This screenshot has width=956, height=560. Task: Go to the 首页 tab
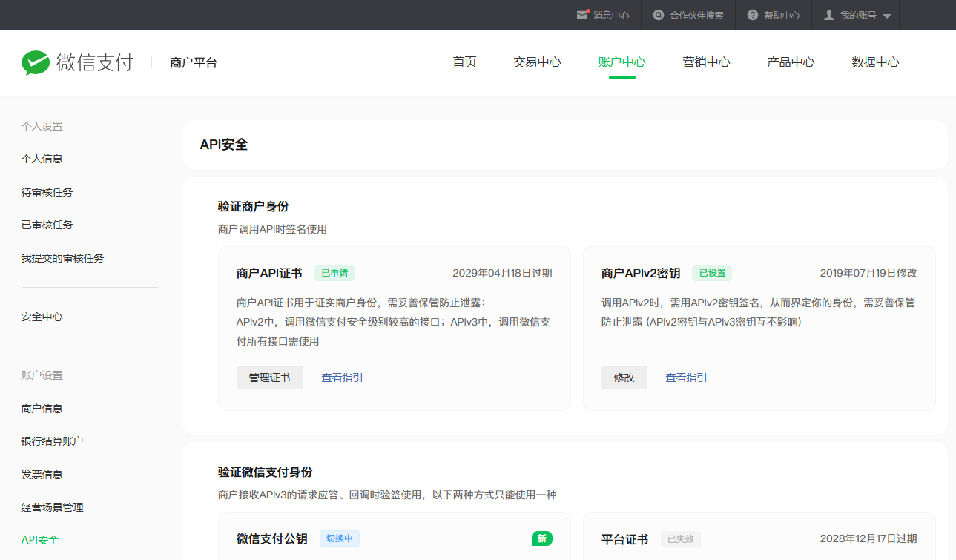tap(465, 62)
